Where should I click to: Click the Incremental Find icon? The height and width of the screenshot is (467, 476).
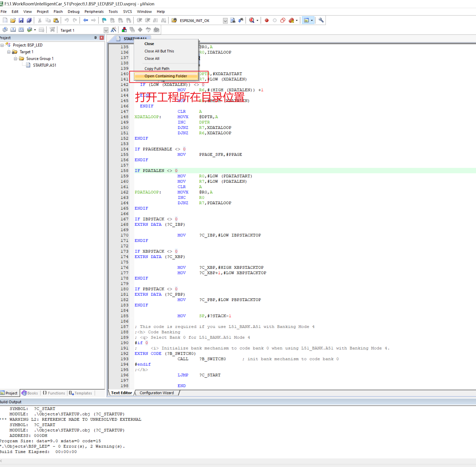tap(241, 20)
